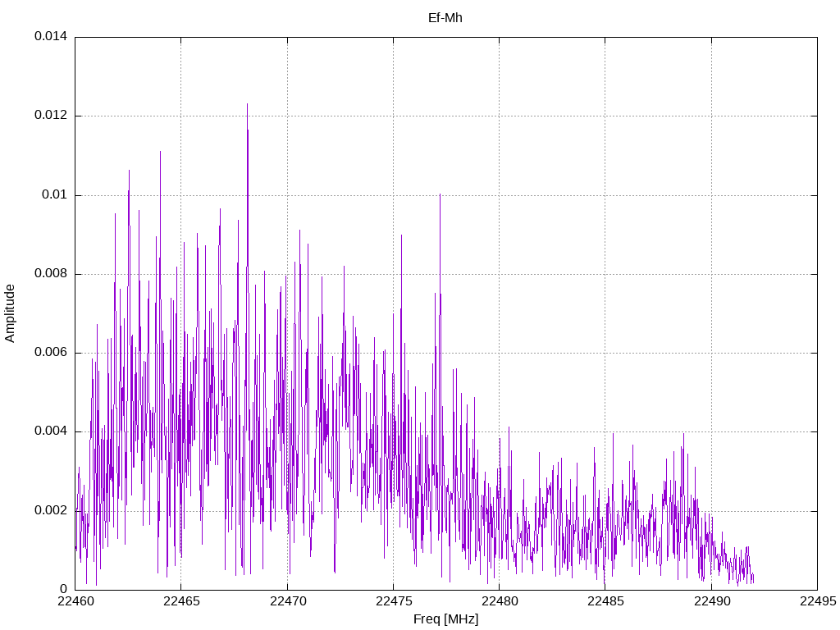Click the 0.01 y-axis tick label
The width and height of the screenshot is (840, 630).
(54, 195)
